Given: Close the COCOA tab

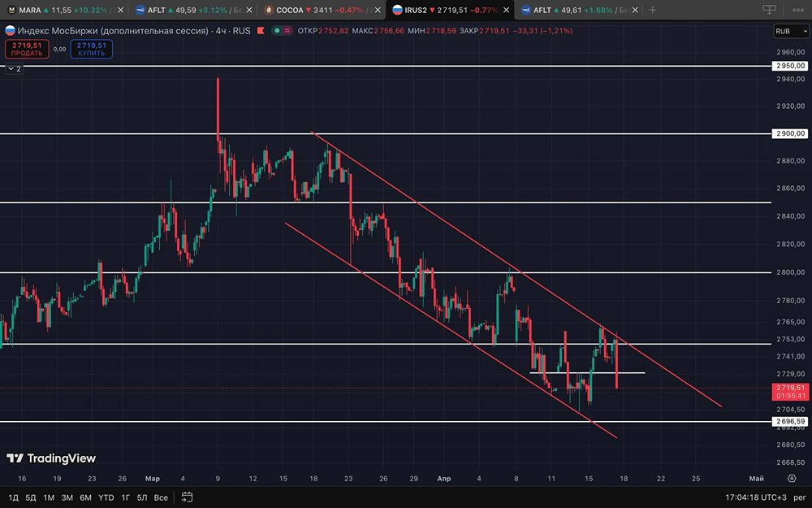Looking at the screenshot, I should point(378,10).
